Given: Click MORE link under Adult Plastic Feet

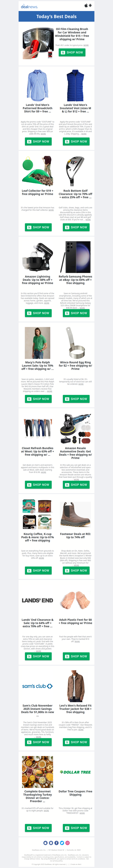Looking at the screenshot, I should pos(77,641).
